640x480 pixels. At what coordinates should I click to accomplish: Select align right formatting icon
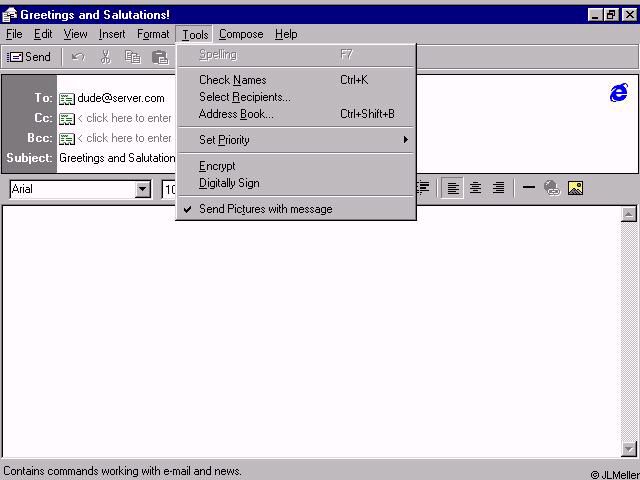(x=498, y=188)
